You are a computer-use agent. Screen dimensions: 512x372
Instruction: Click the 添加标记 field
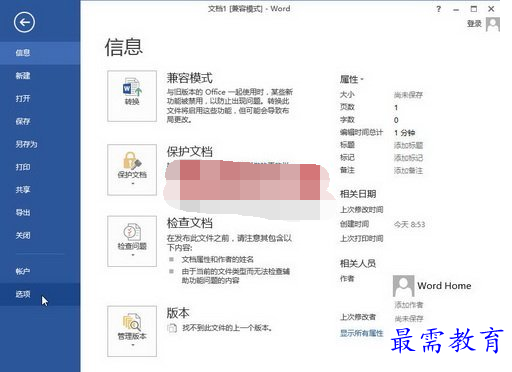pyautogui.click(x=408, y=158)
